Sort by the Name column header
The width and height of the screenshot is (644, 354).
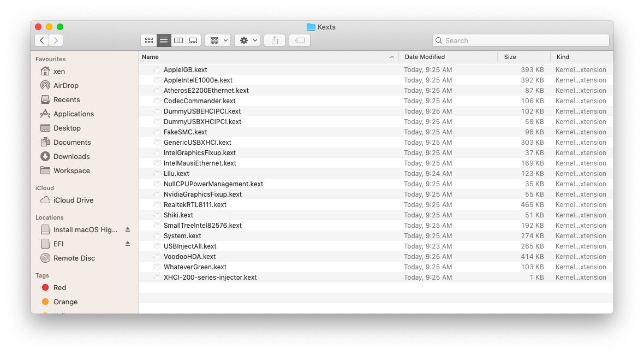(x=150, y=57)
